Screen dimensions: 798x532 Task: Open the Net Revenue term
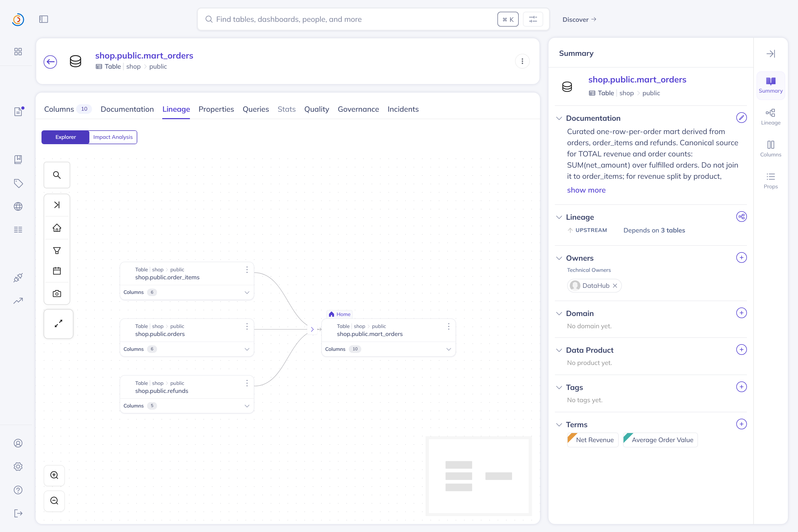pos(593,440)
